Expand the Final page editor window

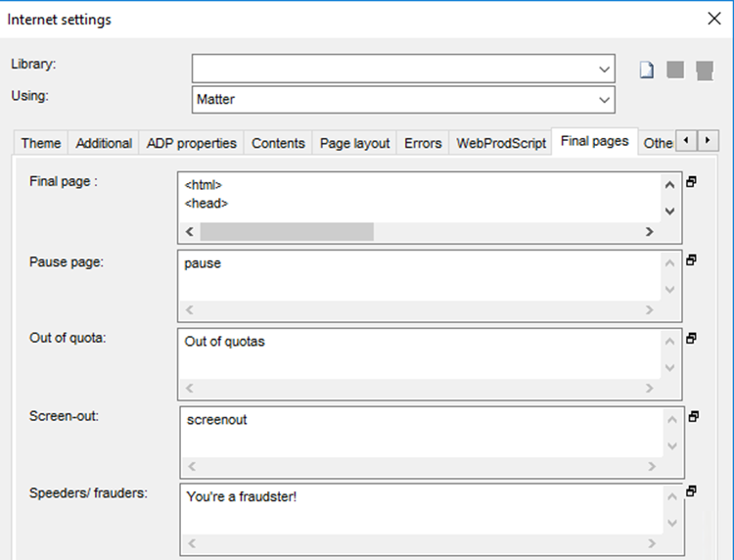692,182
